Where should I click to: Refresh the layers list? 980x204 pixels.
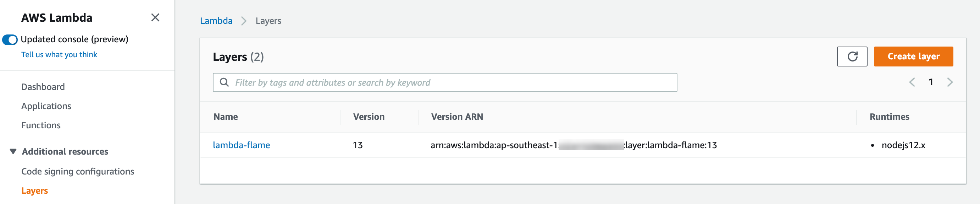coord(852,57)
